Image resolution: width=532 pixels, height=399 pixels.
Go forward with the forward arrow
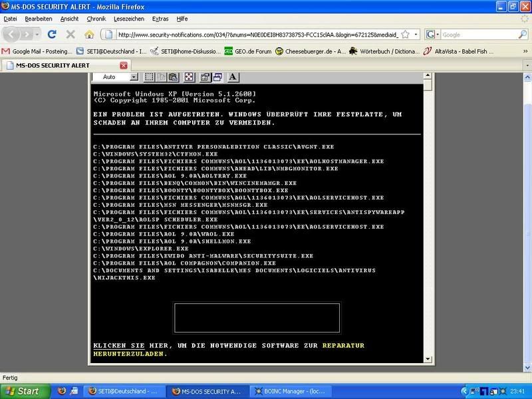26,35
